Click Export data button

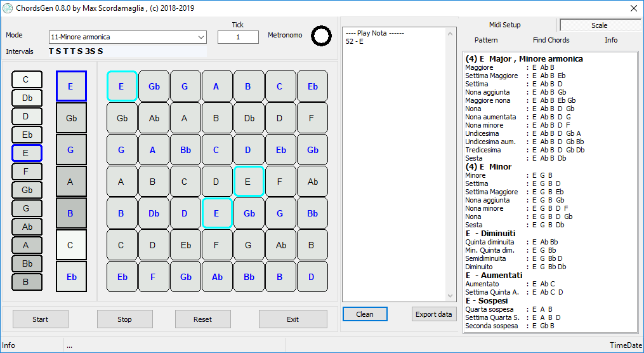pyautogui.click(x=434, y=314)
